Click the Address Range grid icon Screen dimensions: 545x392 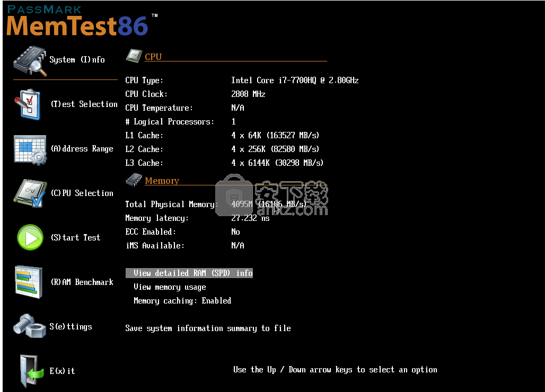pyautogui.click(x=30, y=149)
